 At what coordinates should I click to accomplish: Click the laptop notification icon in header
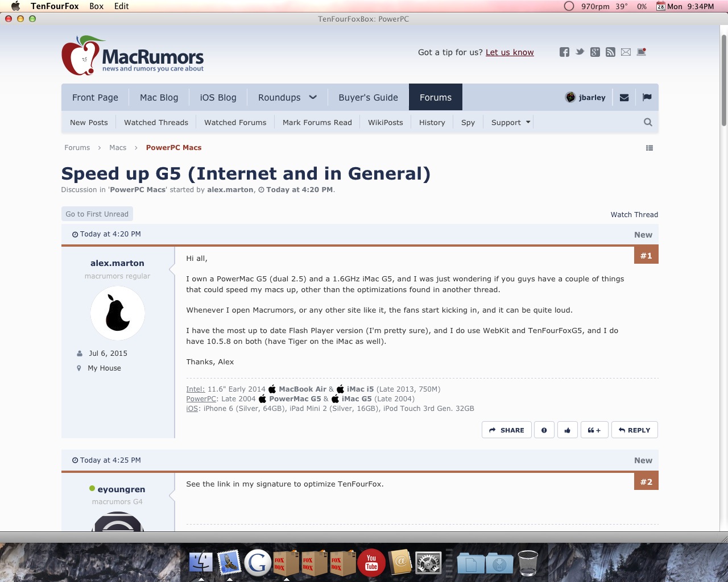point(642,52)
